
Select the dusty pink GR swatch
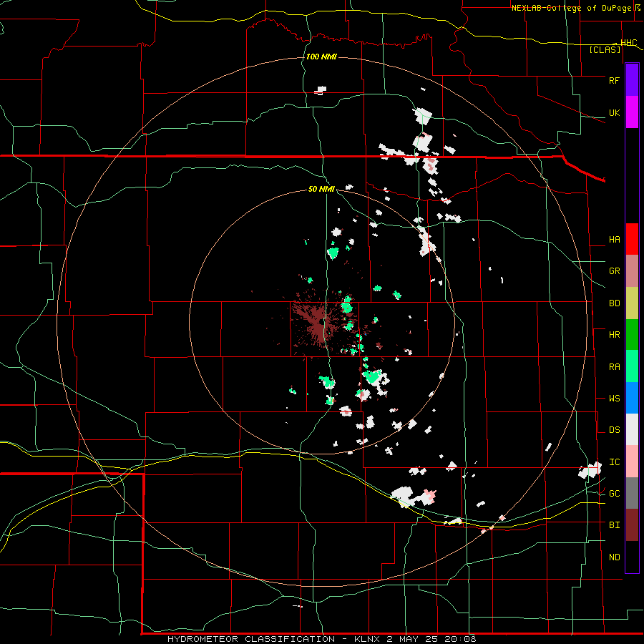pyautogui.click(x=632, y=271)
